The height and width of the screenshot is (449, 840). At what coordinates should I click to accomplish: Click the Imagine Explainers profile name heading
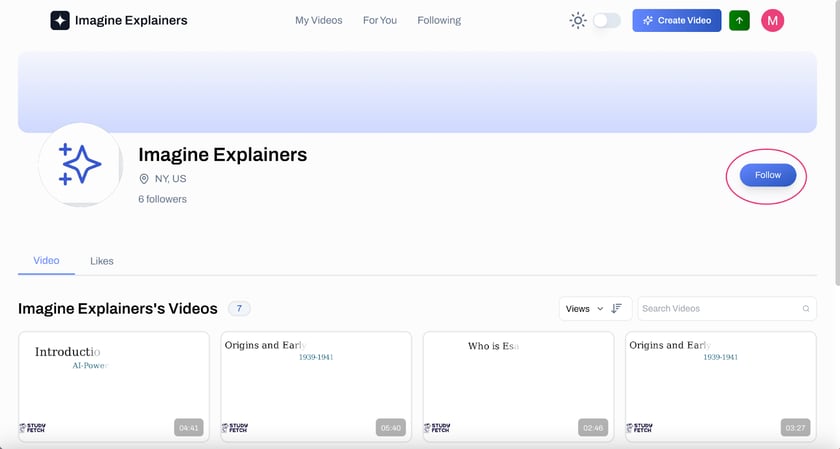(222, 154)
